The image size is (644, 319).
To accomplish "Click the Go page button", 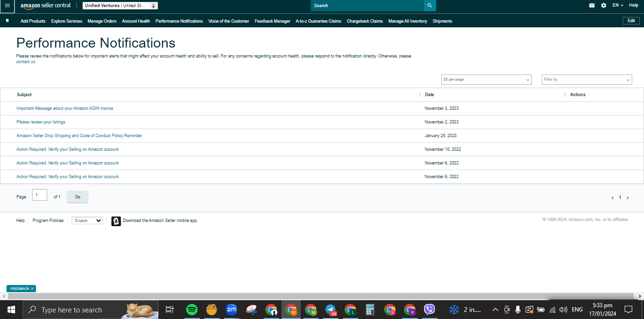I will pos(78,197).
